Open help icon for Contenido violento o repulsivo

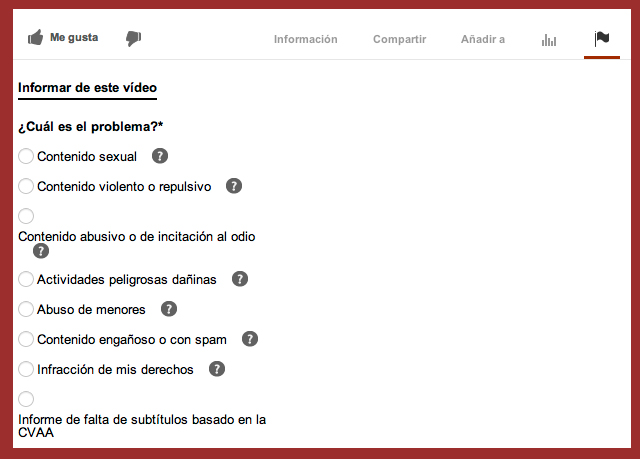click(234, 186)
